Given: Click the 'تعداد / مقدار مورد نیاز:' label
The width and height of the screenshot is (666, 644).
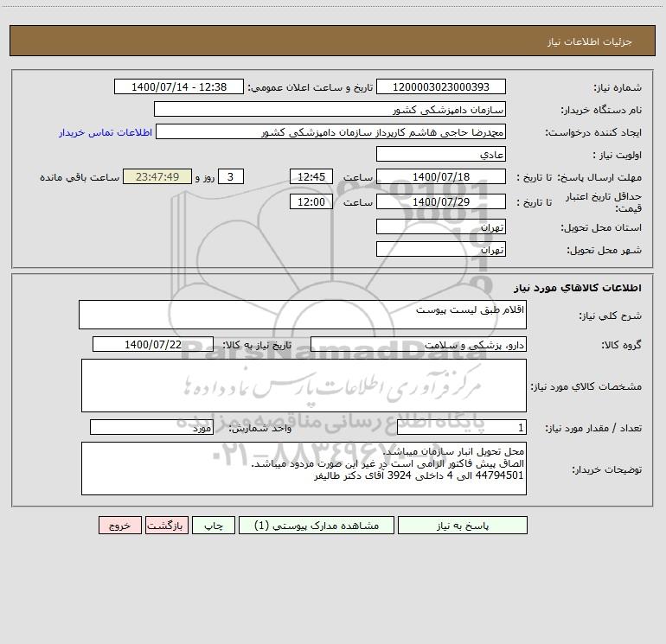Looking at the screenshot, I should (593, 429).
